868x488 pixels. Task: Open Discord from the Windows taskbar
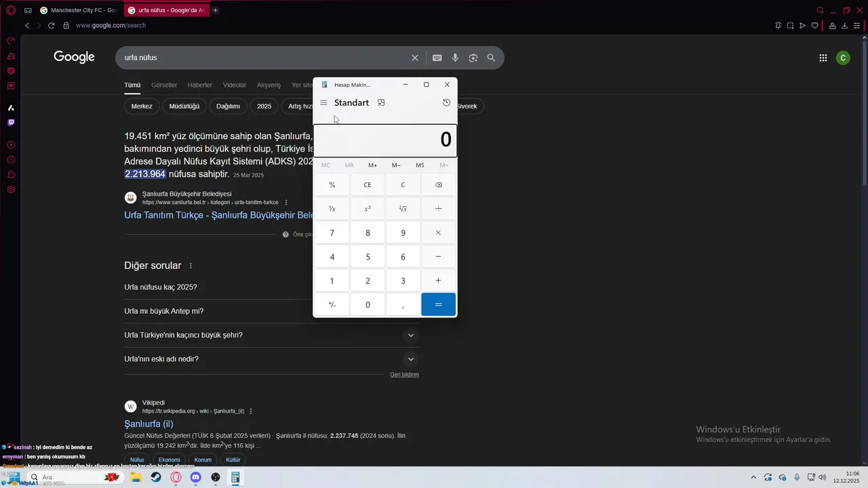click(196, 478)
